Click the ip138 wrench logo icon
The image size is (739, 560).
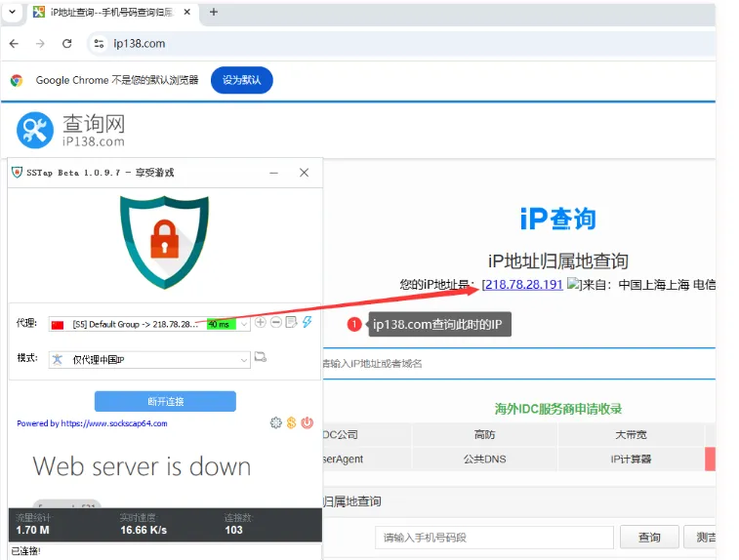[35, 130]
